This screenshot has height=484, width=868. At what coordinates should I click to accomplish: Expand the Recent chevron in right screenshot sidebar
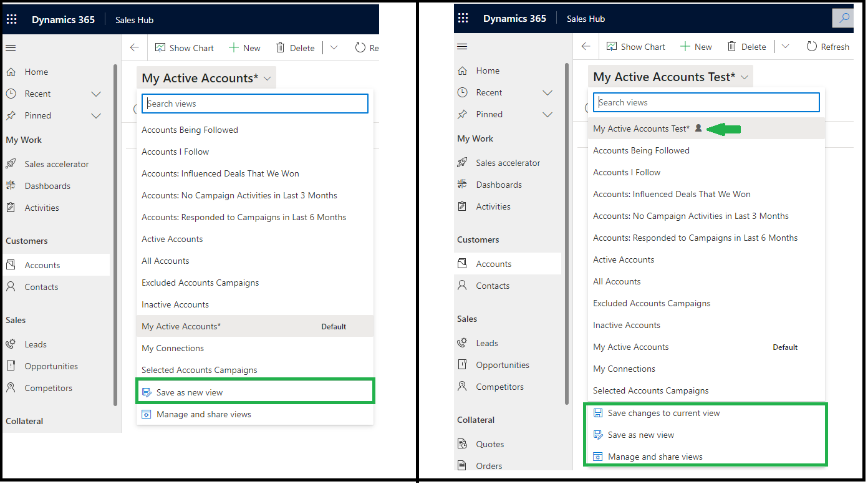pos(547,92)
